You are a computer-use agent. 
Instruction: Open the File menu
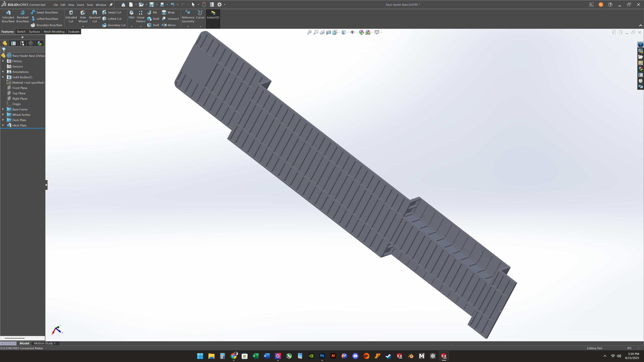(x=56, y=5)
